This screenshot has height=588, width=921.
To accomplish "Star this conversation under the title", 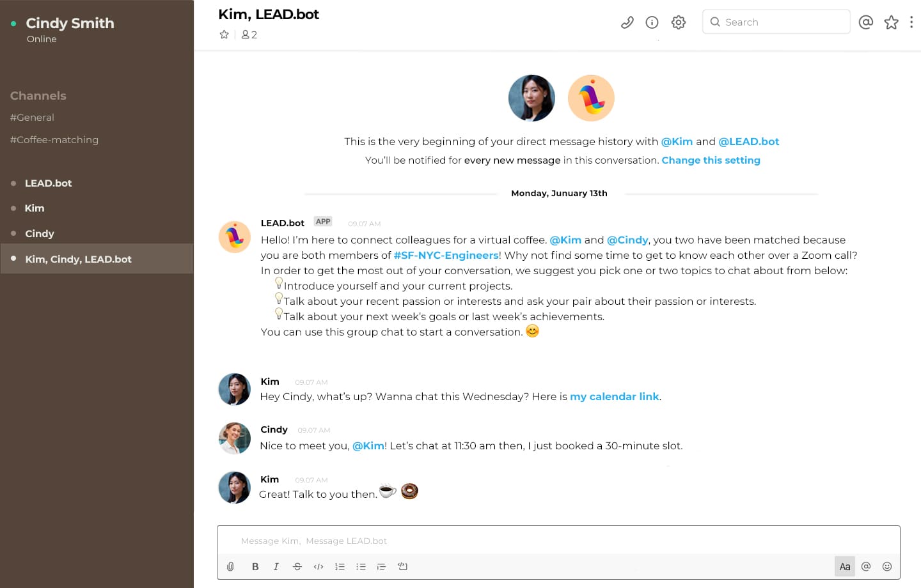I will click(x=224, y=35).
